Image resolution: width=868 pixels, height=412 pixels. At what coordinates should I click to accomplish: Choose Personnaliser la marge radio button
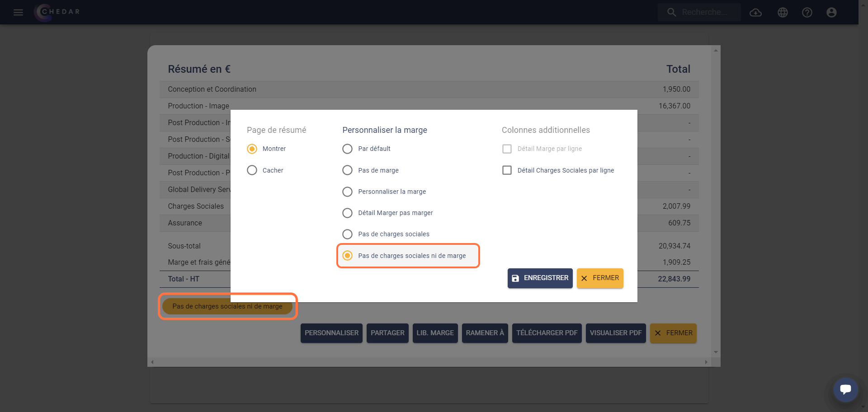[x=347, y=192]
